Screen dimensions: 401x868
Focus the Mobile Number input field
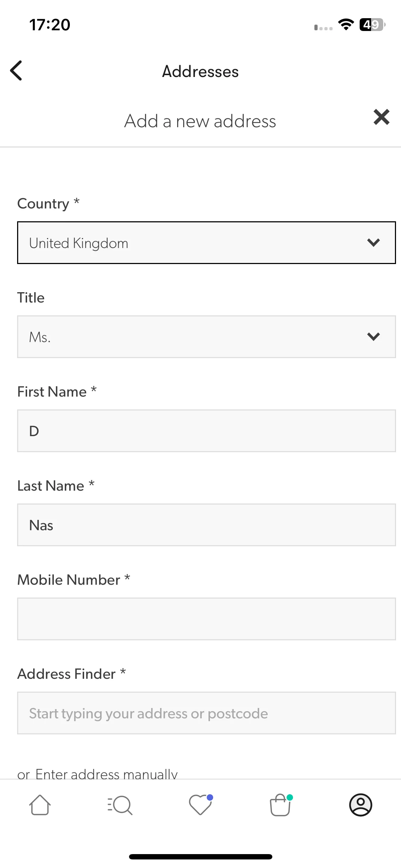pos(206,619)
